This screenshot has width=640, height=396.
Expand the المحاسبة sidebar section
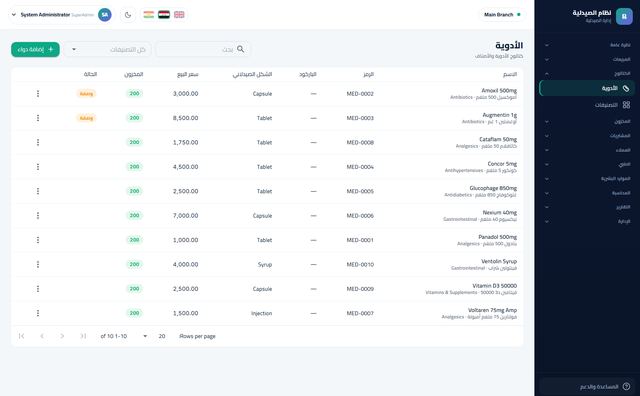click(587, 193)
